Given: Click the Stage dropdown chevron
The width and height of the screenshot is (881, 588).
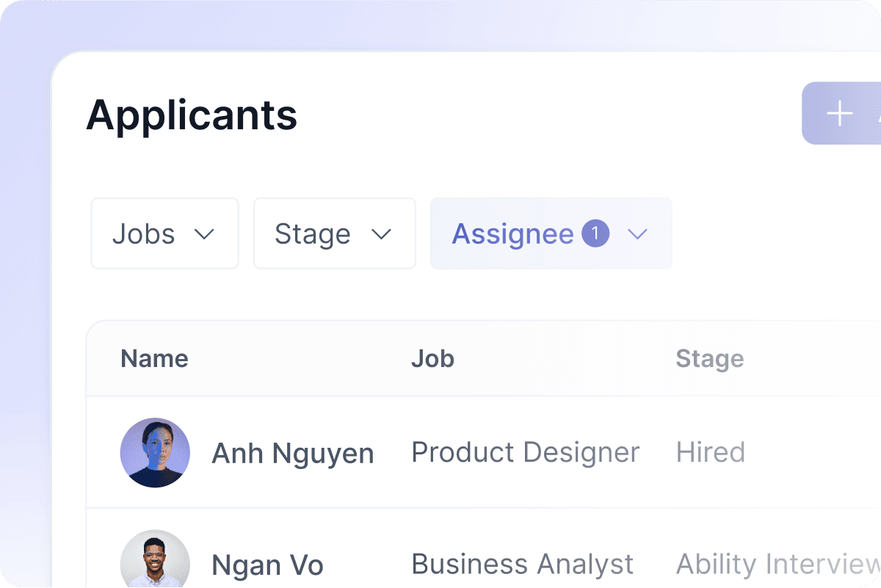Looking at the screenshot, I should click(x=381, y=235).
